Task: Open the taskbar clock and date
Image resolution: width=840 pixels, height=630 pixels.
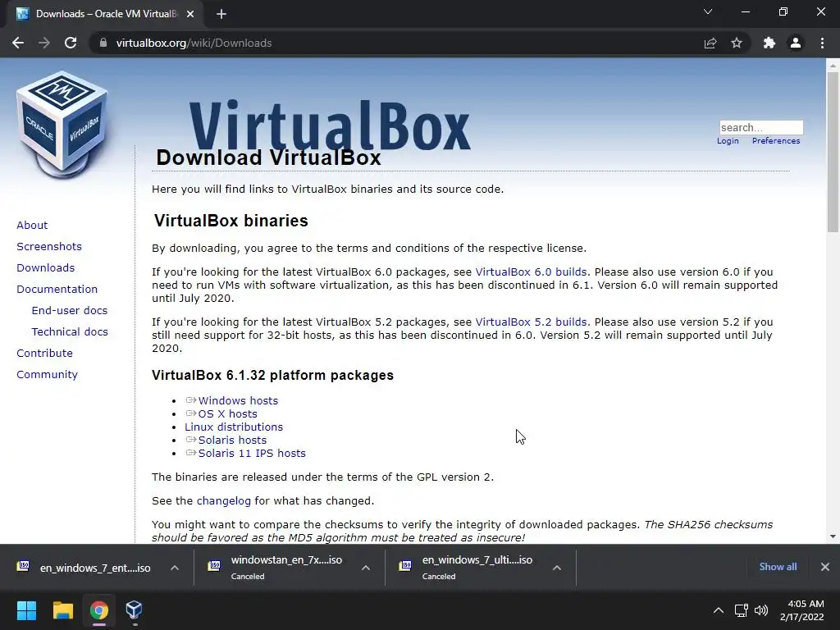Action: (802, 610)
